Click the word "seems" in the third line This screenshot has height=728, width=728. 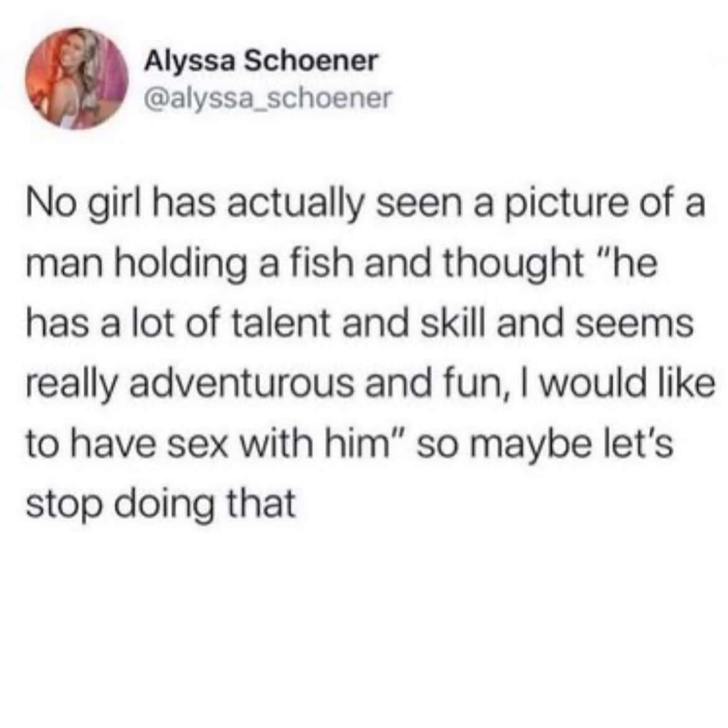635,324
